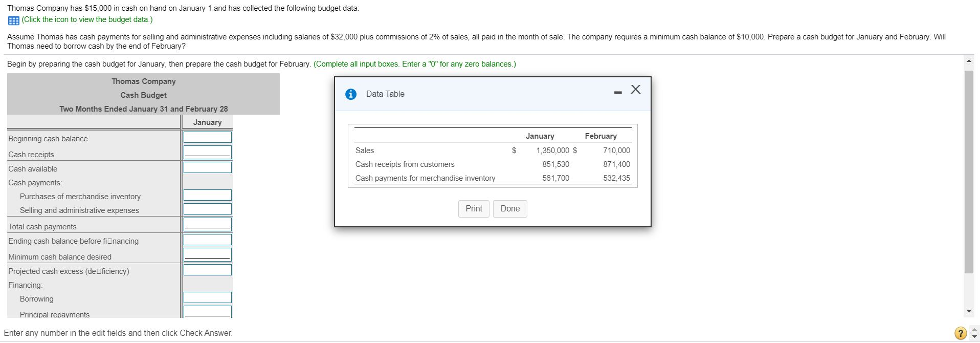Select Selling and administrative expenses input
The width and height of the screenshot is (980, 343).
pyautogui.click(x=208, y=209)
